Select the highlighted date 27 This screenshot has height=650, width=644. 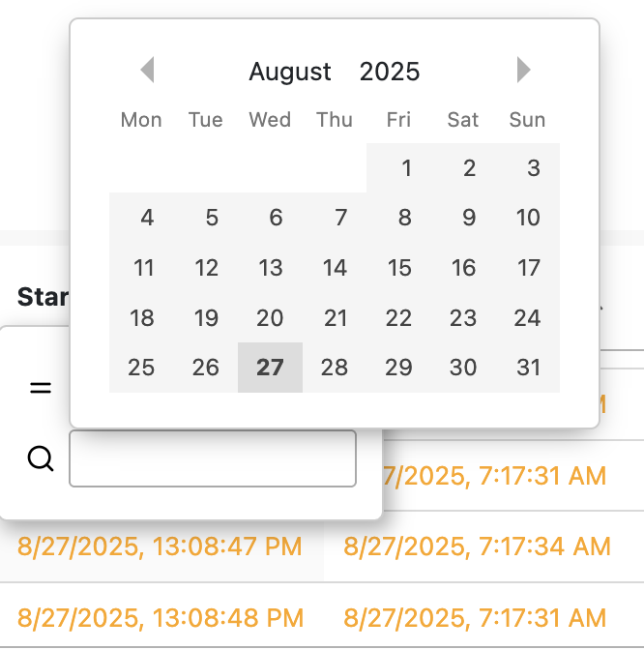[270, 368]
